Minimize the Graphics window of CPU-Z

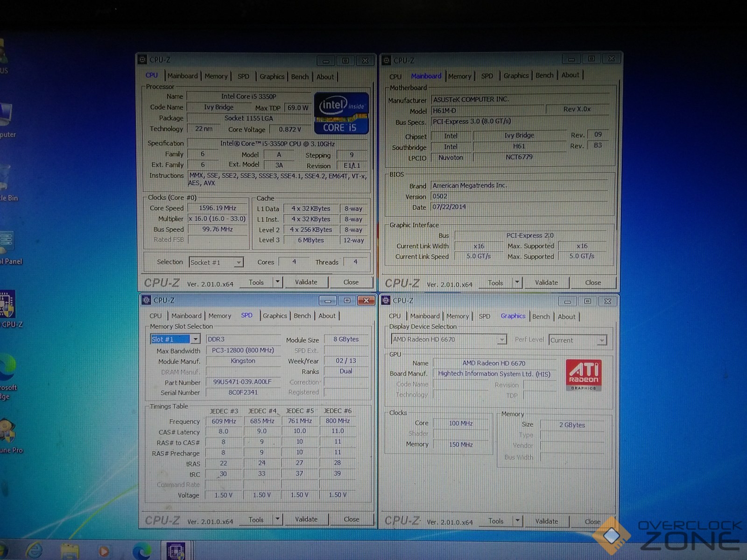[x=568, y=301]
